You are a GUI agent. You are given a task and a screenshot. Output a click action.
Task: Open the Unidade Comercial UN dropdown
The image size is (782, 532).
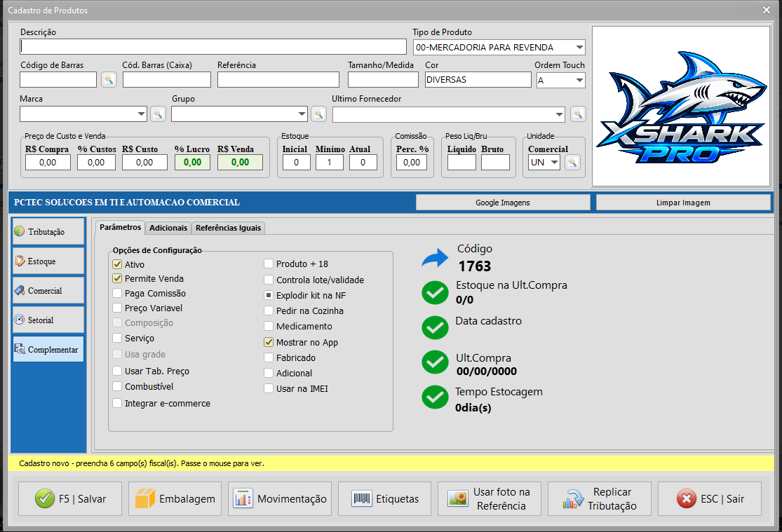[555, 162]
